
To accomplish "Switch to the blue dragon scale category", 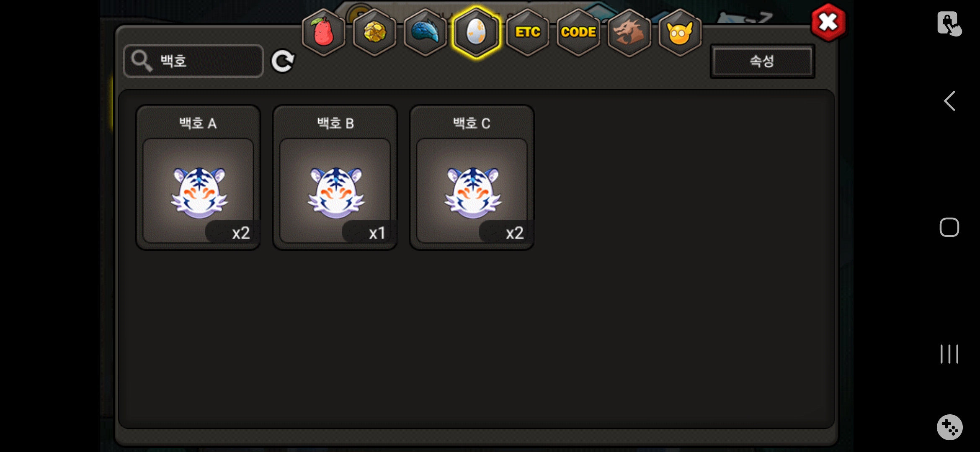I will pos(425,32).
